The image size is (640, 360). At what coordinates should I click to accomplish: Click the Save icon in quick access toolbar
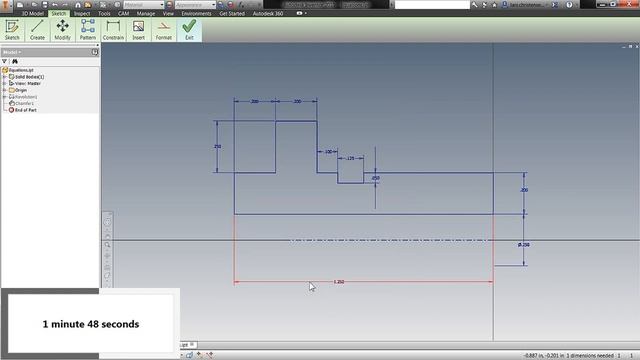click(45, 5)
